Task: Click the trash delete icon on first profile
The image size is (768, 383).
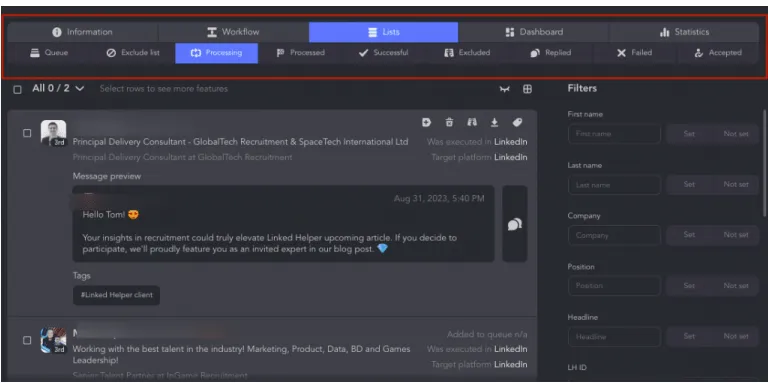Action: 449,122
